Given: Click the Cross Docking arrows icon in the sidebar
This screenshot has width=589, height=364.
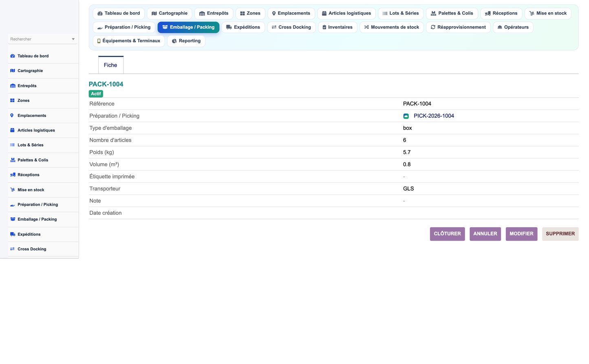Looking at the screenshot, I should pyautogui.click(x=12, y=249).
